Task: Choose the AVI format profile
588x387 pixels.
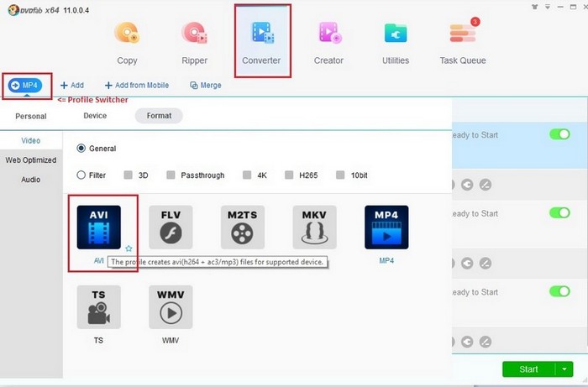Action: pos(99,227)
